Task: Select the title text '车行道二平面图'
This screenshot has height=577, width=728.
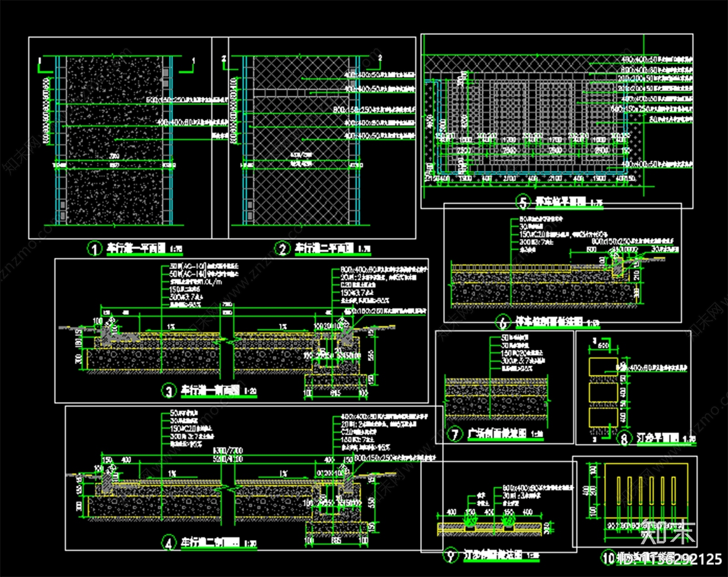Action: click(324, 248)
